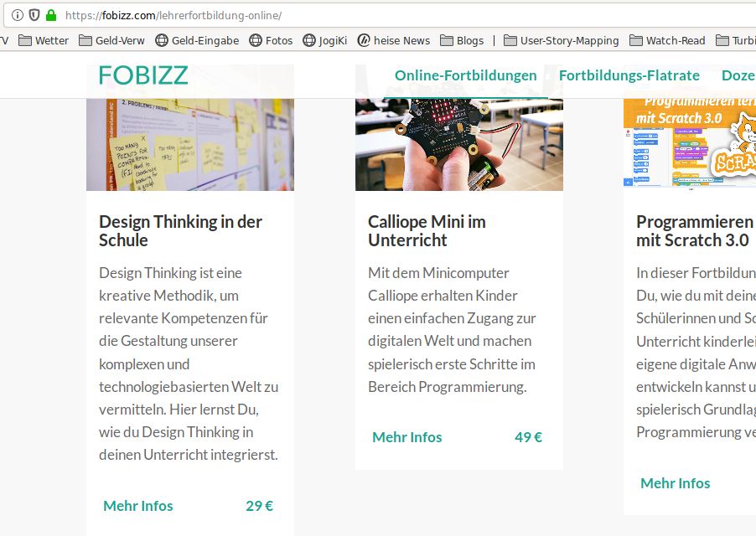Open the tracking protection shield icon
The image size is (756, 536).
tap(34, 15)
